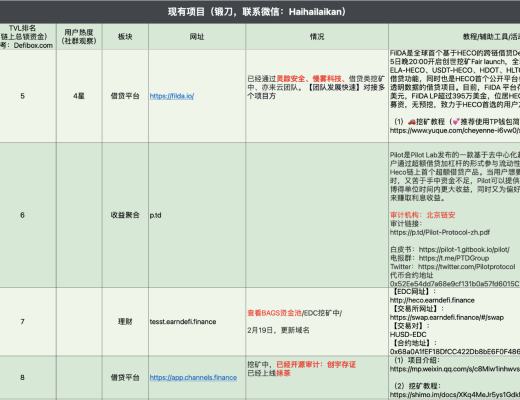Select the shimo.im mining tutorial URL
Screen dimensions: 520x400
click(455, 395)
